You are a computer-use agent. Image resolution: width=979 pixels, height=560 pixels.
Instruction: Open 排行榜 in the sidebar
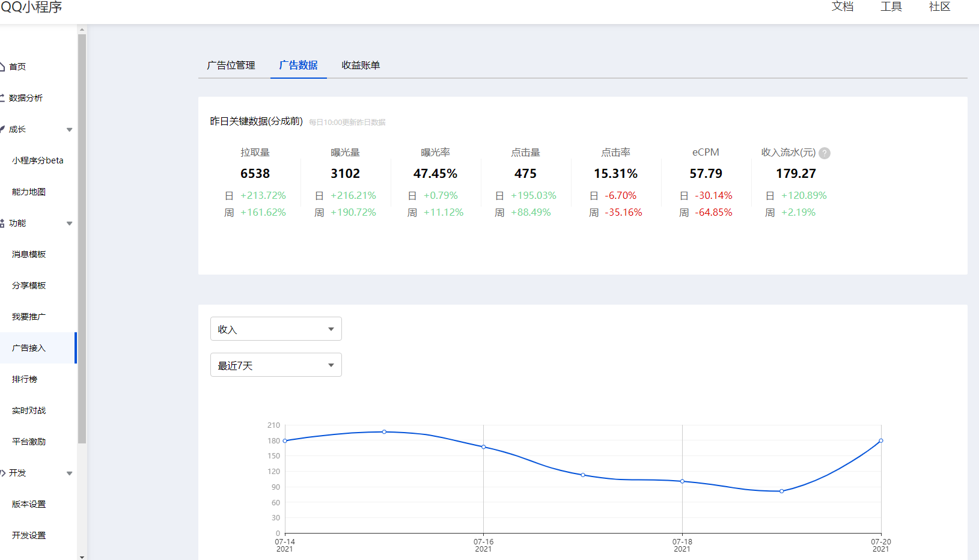point(25,379)
